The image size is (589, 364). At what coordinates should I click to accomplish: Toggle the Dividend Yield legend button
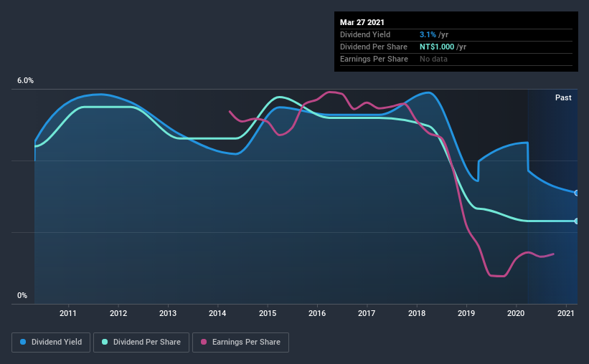point(51,343)
